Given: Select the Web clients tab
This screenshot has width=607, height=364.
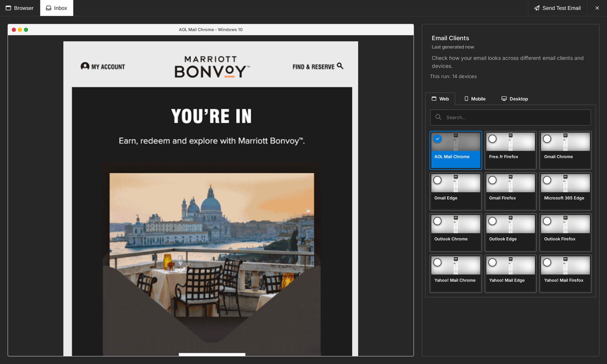Looking at the screenshot, I should pyautogui.click(x=440, y=99).
